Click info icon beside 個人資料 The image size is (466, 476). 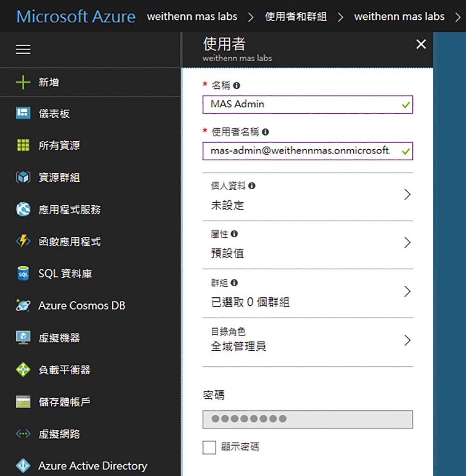pyautogui.click(x=252, y=186)
